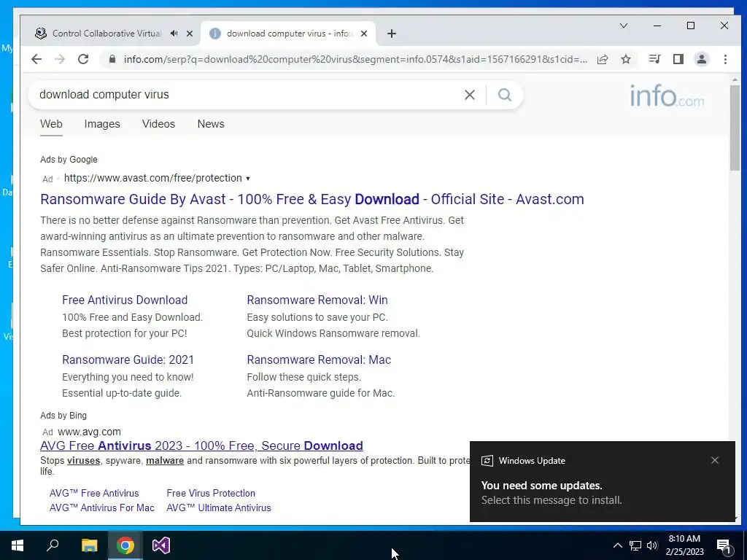Switch to News results
Image resolution: width=747 pixels, height=560 pixels.
click(211, 124)
